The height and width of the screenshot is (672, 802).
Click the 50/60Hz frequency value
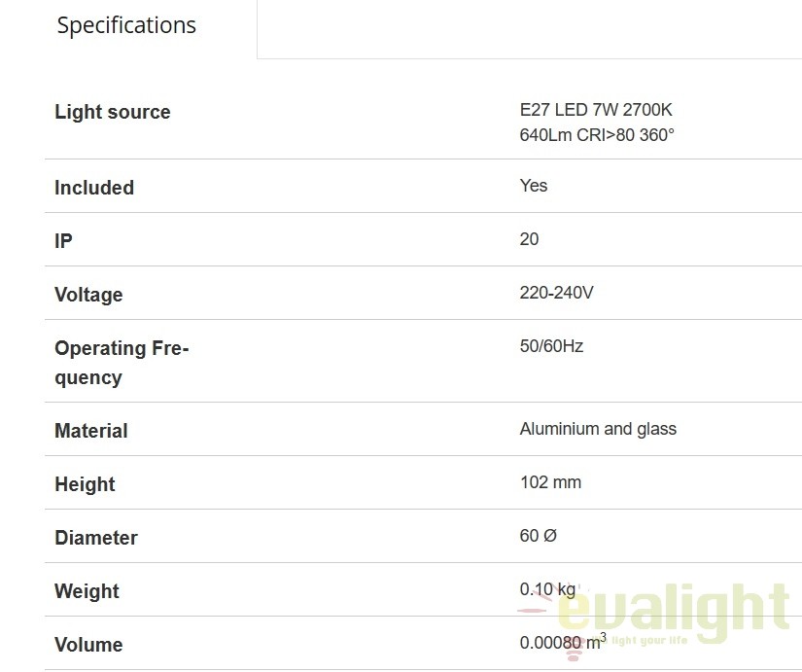[551, 346]
